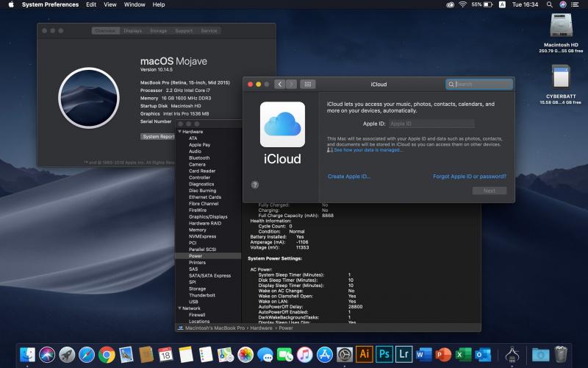This screenshot has height=368, width=588.
Task: Open the Help menu
Action: pyautogui.click(x=159, y=4)
